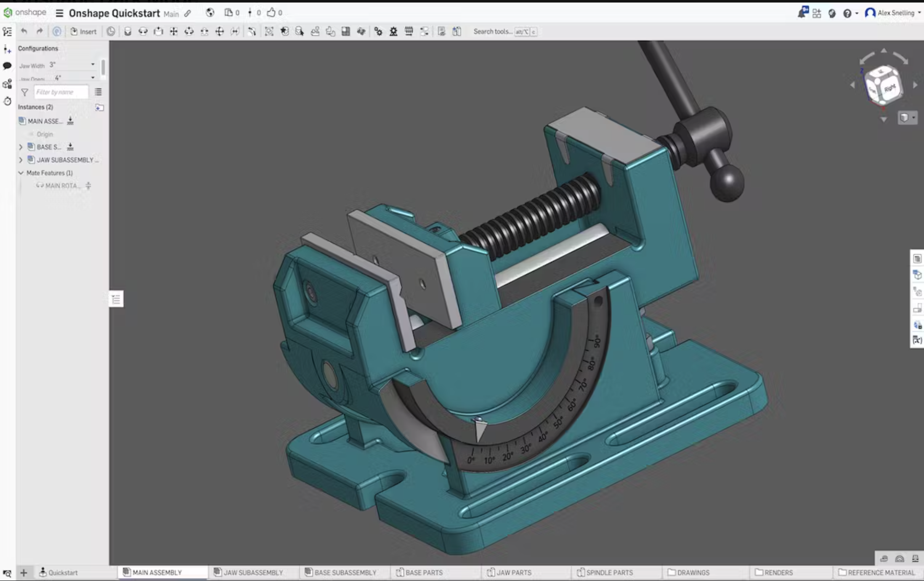Open the feature list toggle icon at toolbar start
Viewport: 924px width, 581px height.
click(x=7, y=32)
